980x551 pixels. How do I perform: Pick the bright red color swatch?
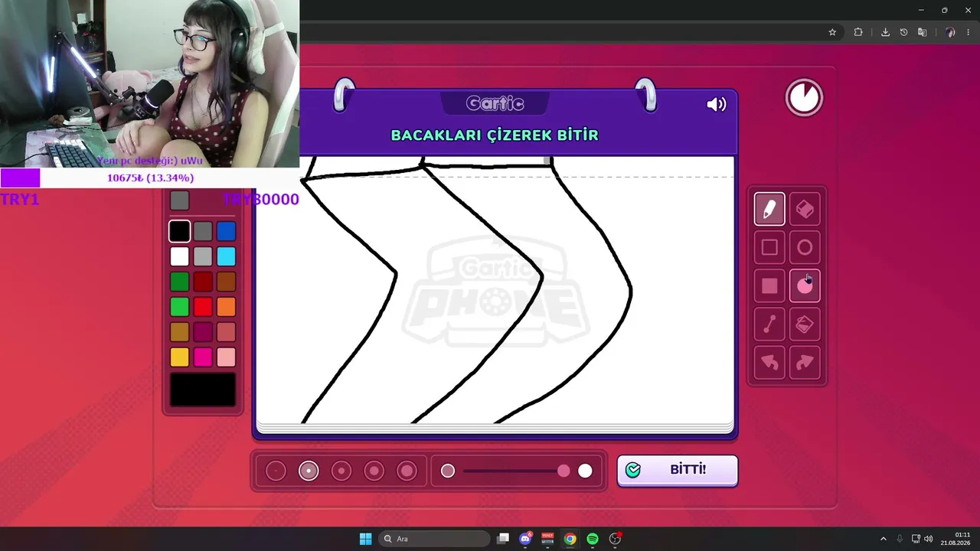click(203, 307)
